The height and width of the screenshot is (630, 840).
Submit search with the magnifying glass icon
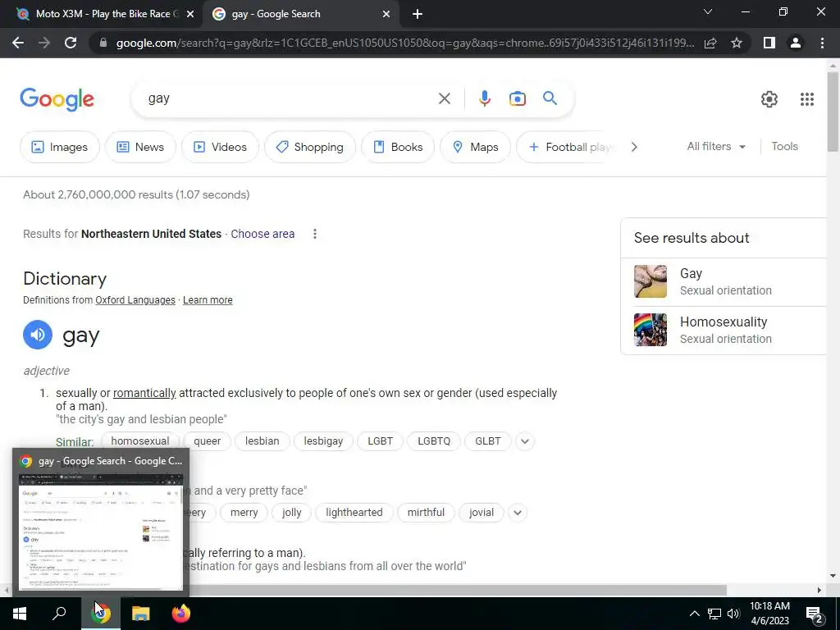(x=550, y=98)
